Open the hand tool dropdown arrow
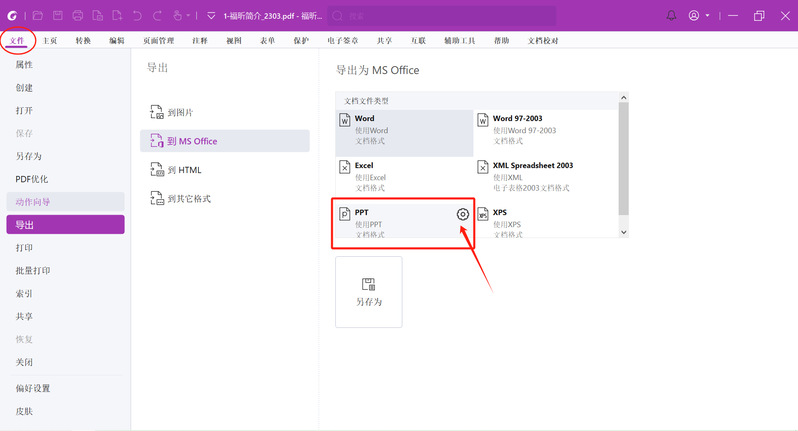 (x=188, y=16)
